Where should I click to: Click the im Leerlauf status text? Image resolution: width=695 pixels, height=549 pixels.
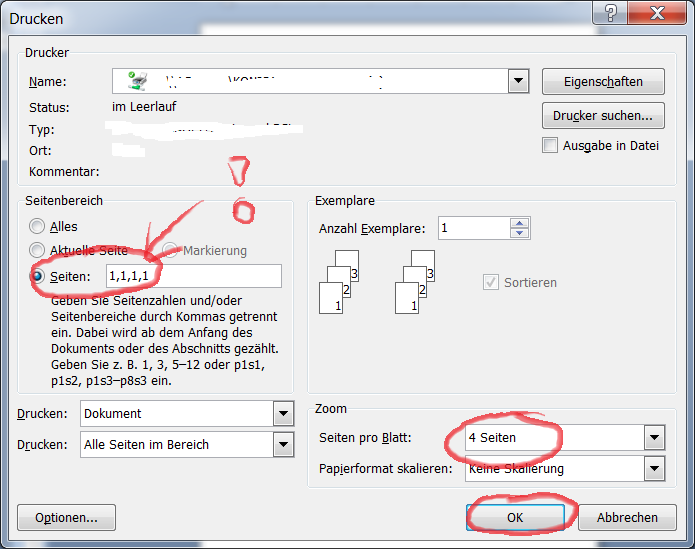coord(144,106)
